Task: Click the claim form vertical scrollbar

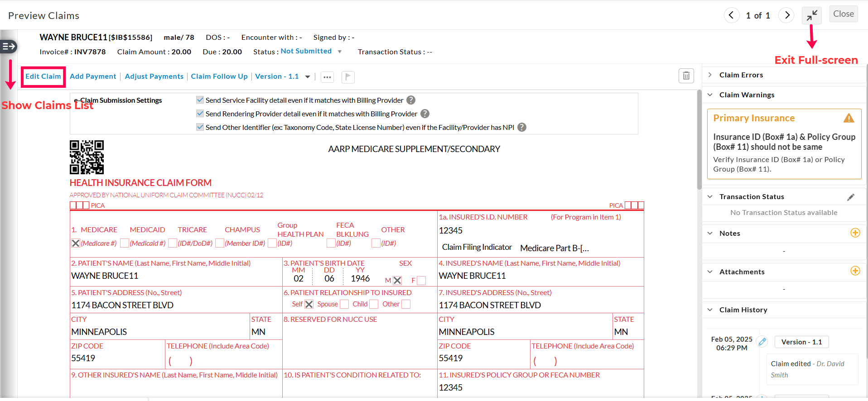Action: click(699, 139)
